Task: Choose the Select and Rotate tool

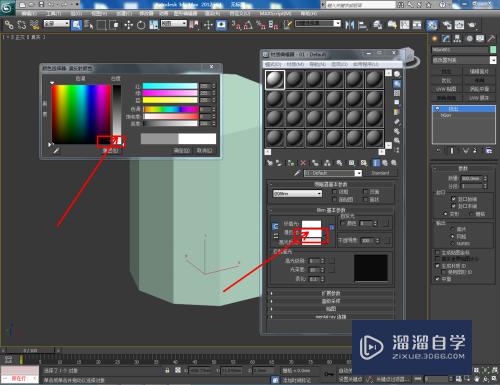Action: pos(141,25)
